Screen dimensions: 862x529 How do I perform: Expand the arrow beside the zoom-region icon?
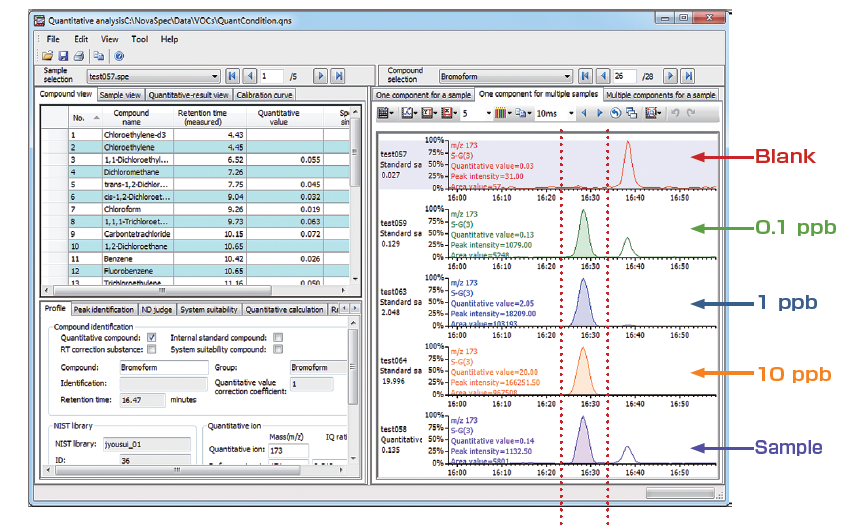point(660,114)
